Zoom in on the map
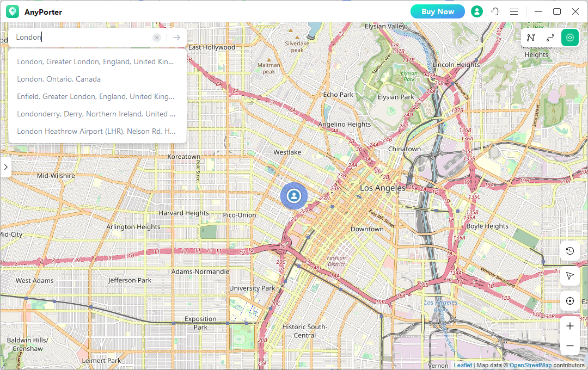 569,326
